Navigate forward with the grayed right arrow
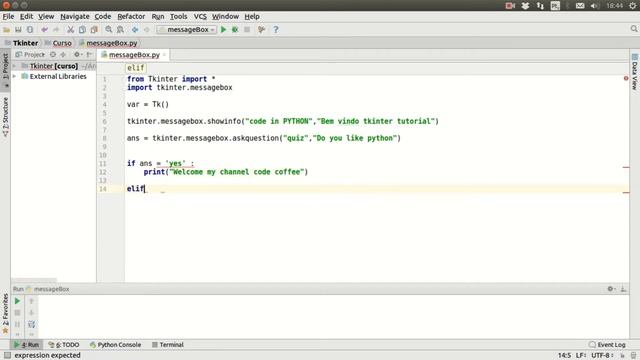The width and height of the screenshot is (640, 360). pos(147,30)
